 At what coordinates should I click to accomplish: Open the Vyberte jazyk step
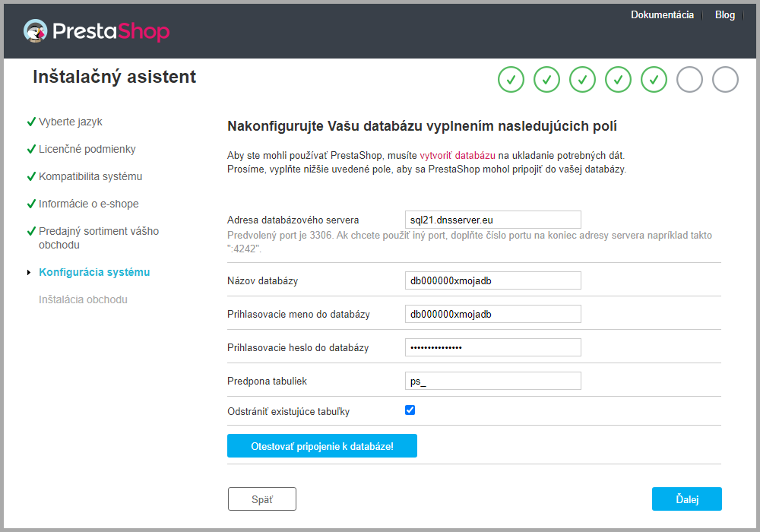click(70, 122)
